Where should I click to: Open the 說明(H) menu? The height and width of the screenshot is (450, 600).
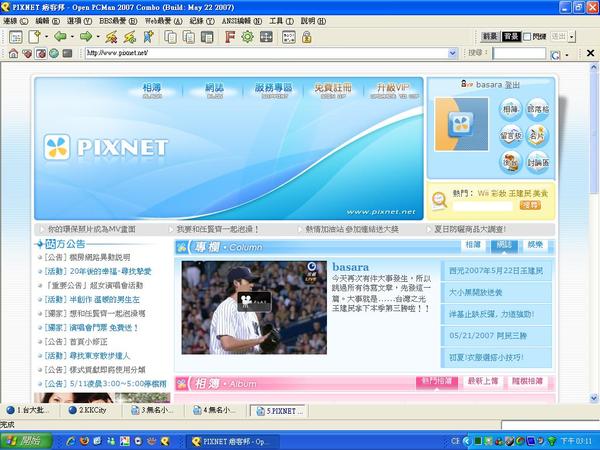coord(313,21)
